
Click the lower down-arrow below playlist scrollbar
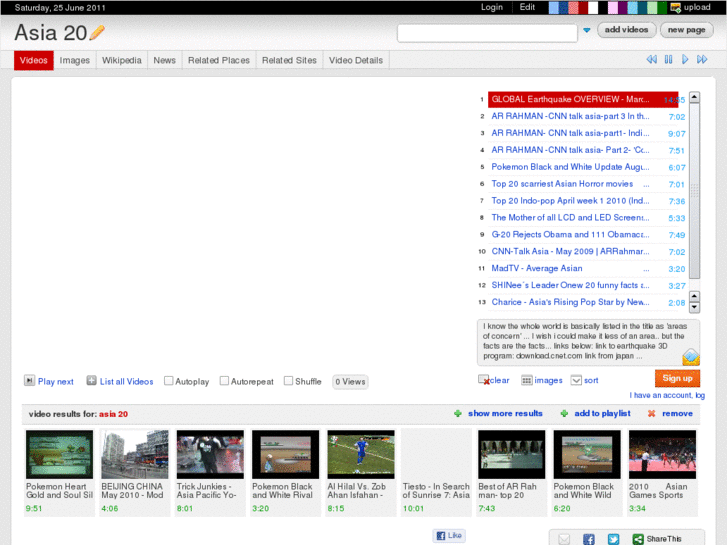tap(694, 307)
